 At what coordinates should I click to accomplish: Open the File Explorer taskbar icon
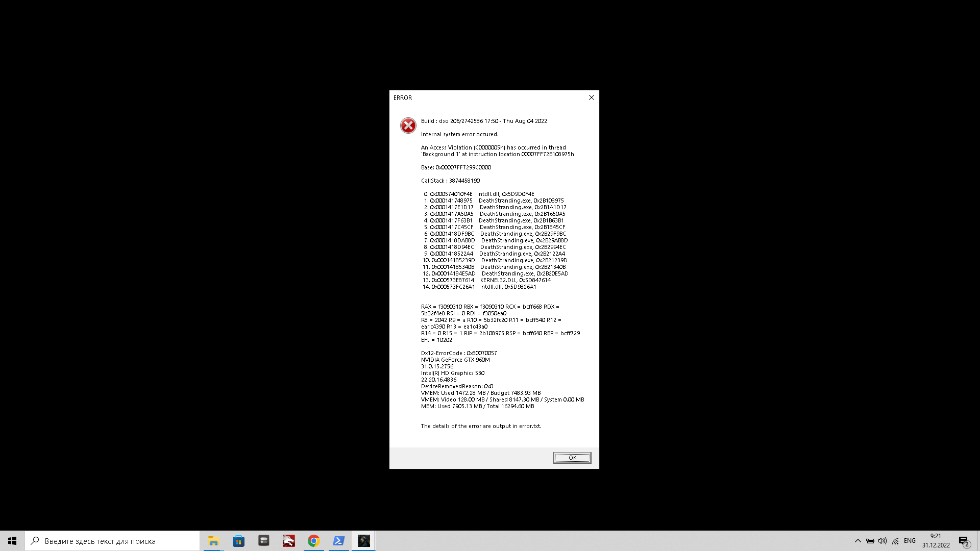point(213,541)
